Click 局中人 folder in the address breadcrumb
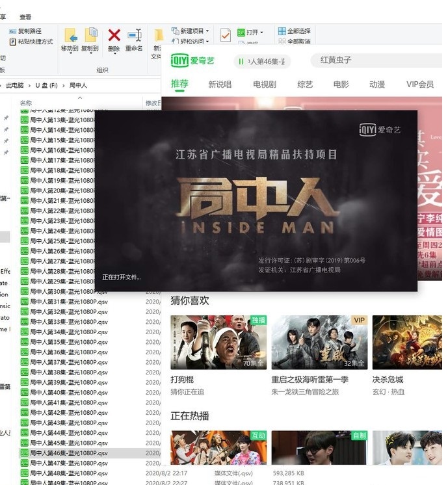The height and width of the screenshot is (485, 448). click(78, 85)
